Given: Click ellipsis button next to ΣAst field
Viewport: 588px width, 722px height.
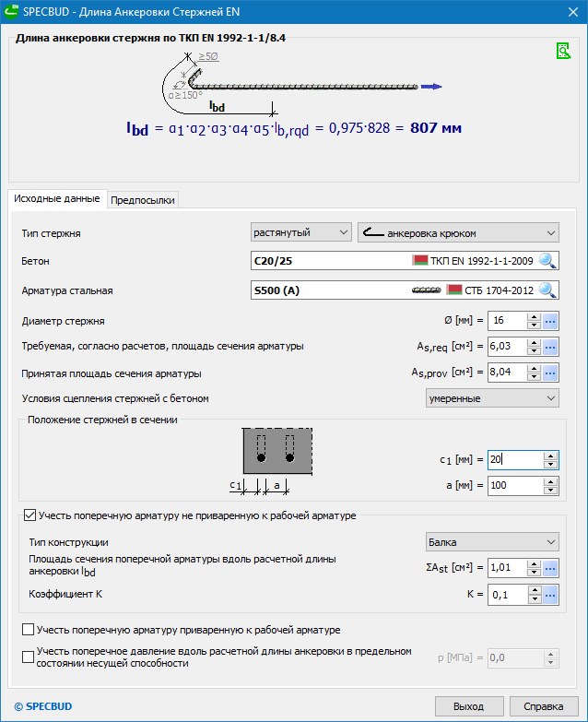Looking at the screenshot, I should 551,568.
